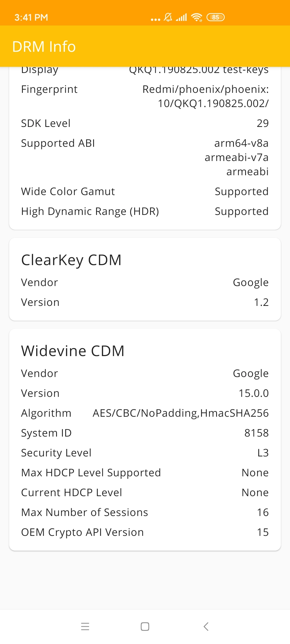Tap the Wi-Fi status icon
290x644 pixels.
coord(197,17)
